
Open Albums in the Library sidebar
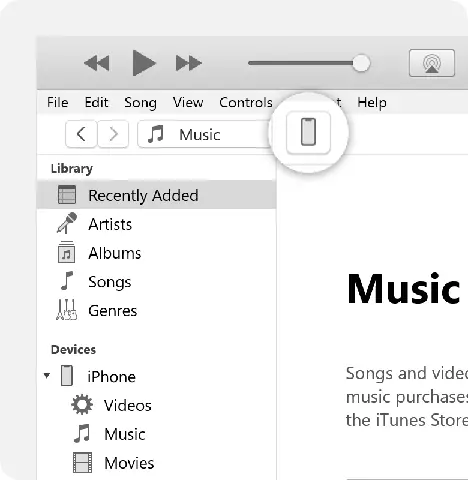pos(115,253)
